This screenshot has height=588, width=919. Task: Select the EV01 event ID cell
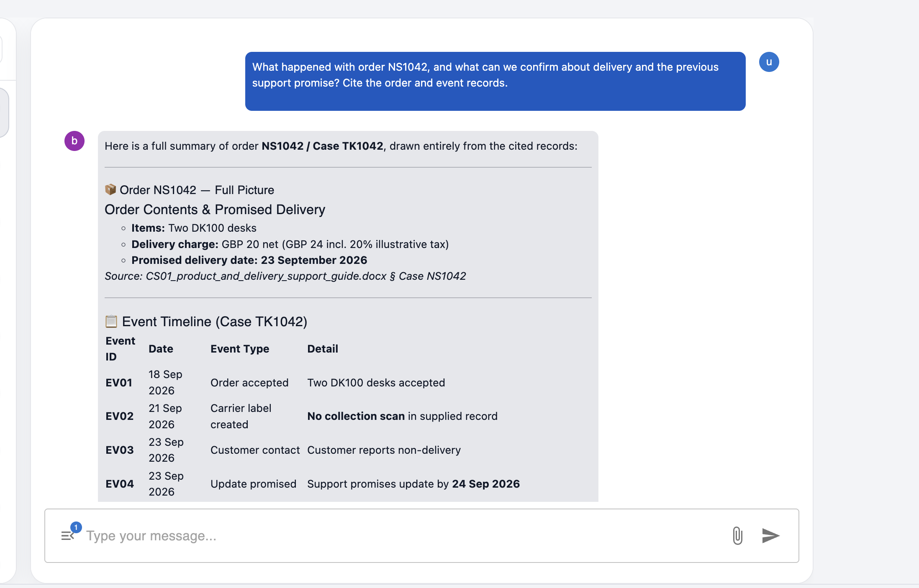119,383
